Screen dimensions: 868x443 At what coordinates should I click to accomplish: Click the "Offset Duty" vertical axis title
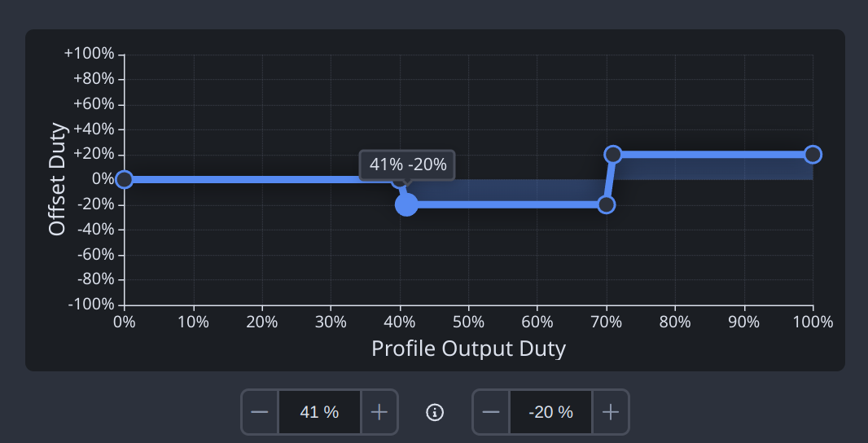[57, 179]
